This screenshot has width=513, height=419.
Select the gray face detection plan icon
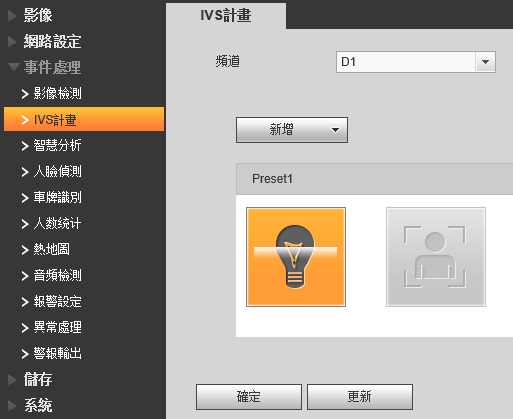[436, 257]
